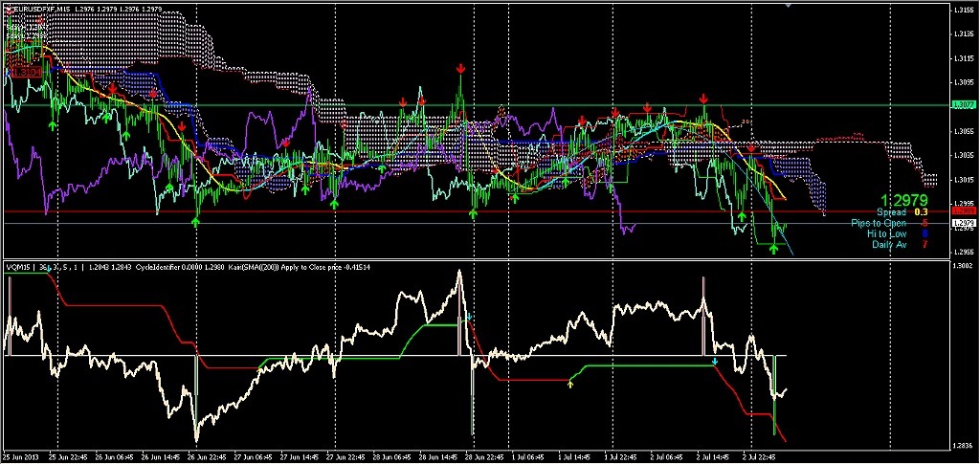The height and width of the screenshot is (464, 980).
Task: Click the lowest green buy arrow near 2 Jul 22:45
Action: point(773,249)
